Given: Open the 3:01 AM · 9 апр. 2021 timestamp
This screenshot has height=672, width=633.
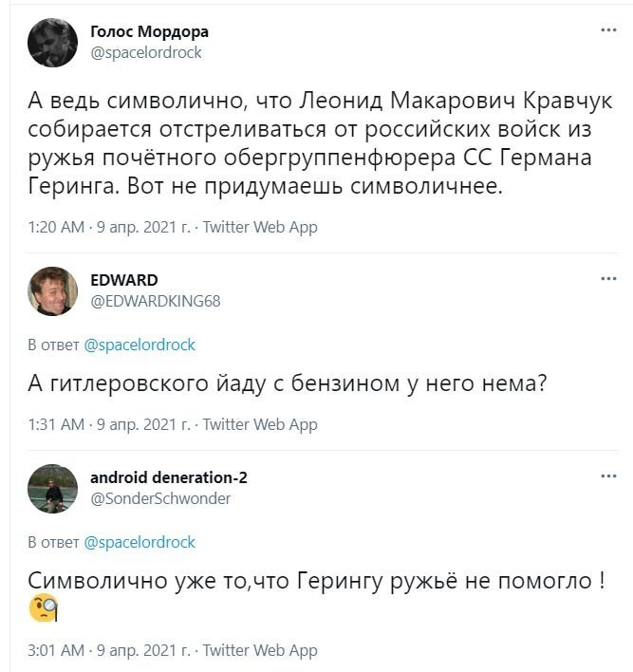Looking at the screenshot, I should click(109, 650).
